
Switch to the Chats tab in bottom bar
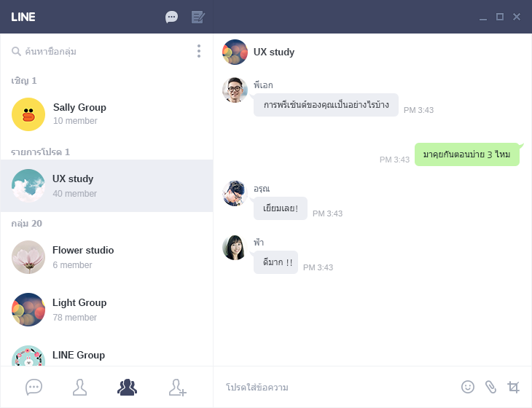tap(34, 387)
